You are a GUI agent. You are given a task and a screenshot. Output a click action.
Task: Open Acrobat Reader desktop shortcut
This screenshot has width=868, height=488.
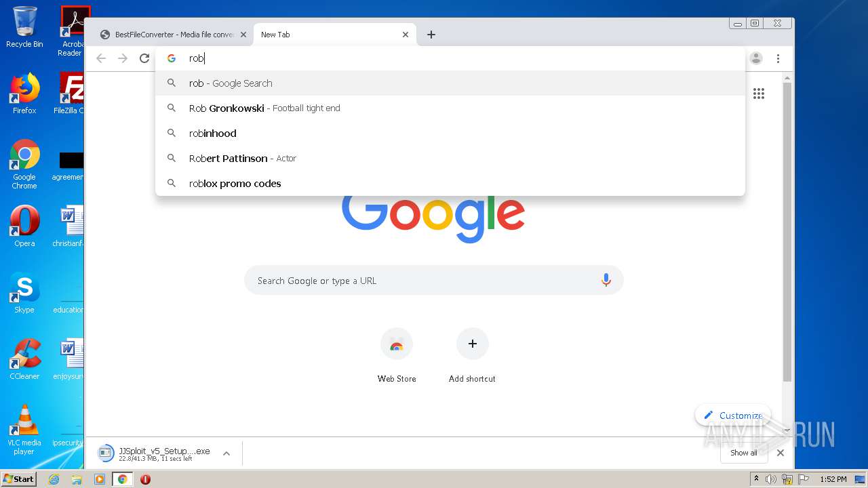(72, 30)
